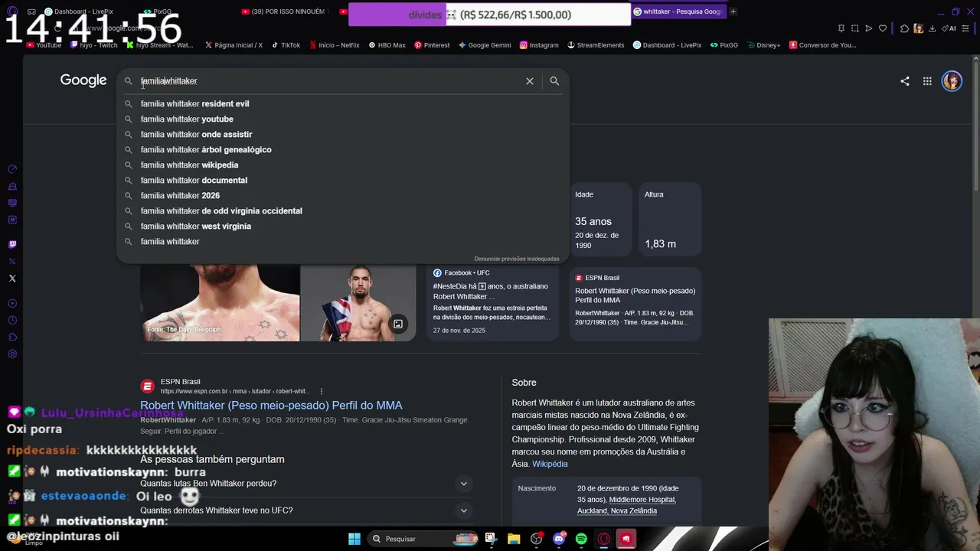This screenshot has width=980, height=551.
Task: Open the Facebook • UFC post card
Action: pos(492,303)
